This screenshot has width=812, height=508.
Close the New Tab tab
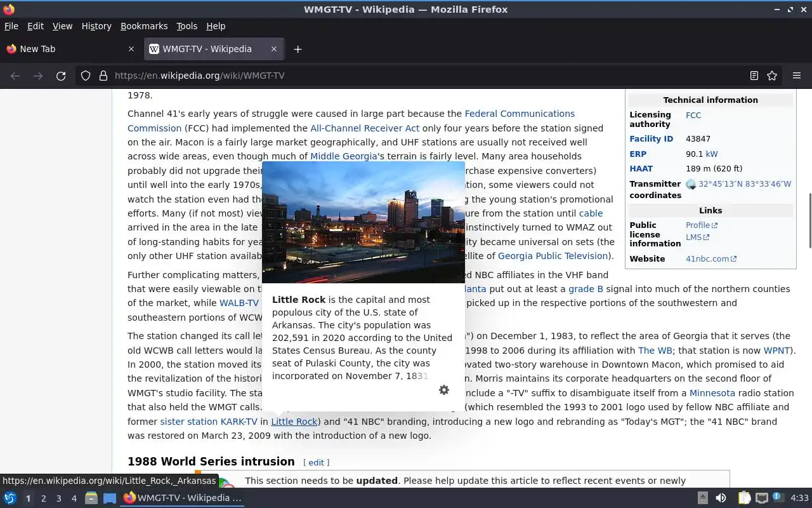coord(131,49)
